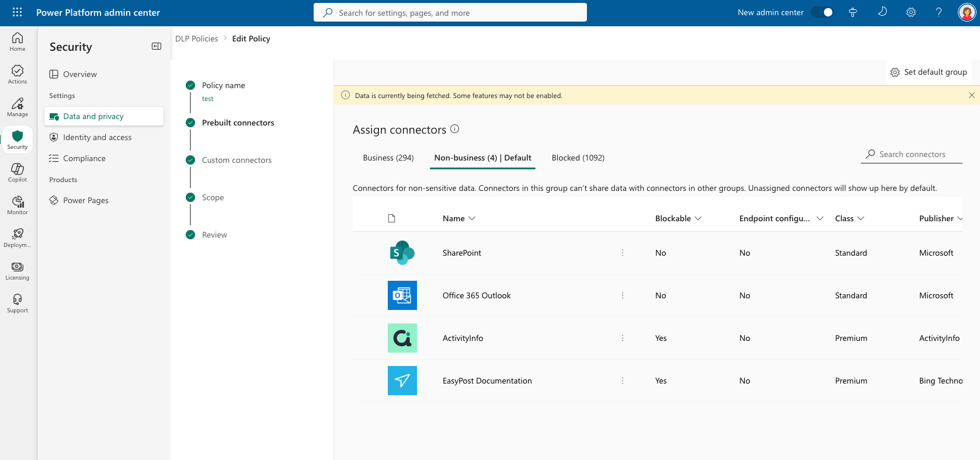
Task: Open the user account avatar
Action: tap(967, 12)
